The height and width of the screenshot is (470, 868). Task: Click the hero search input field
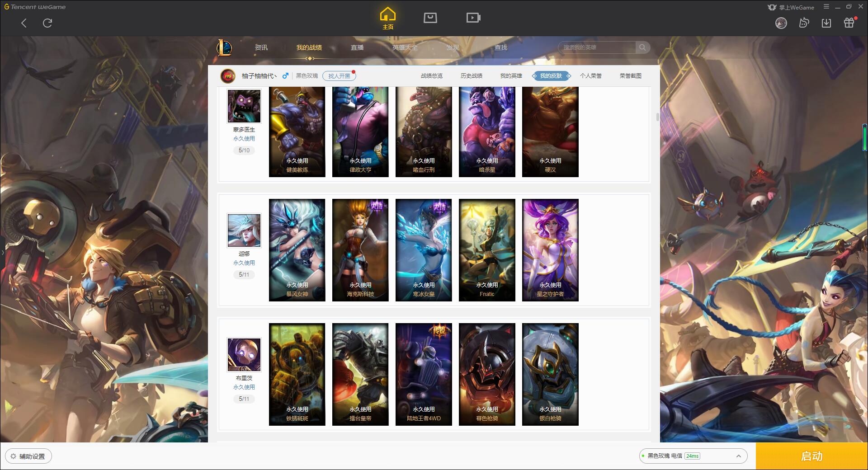(597, 47)
